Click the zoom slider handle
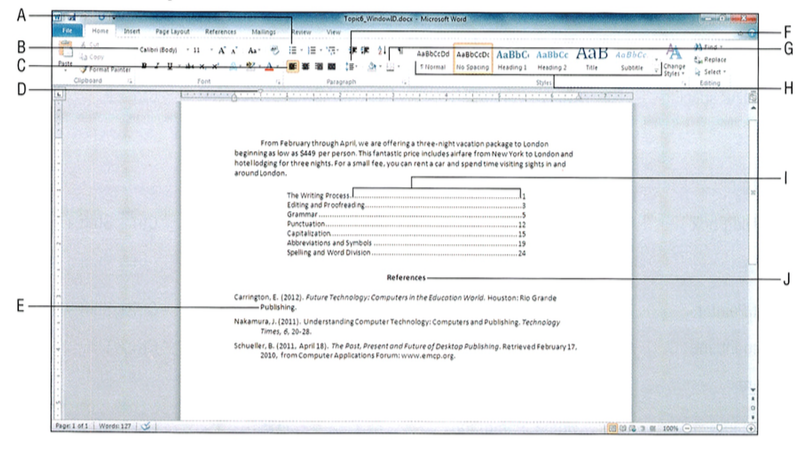 point(719,428)
